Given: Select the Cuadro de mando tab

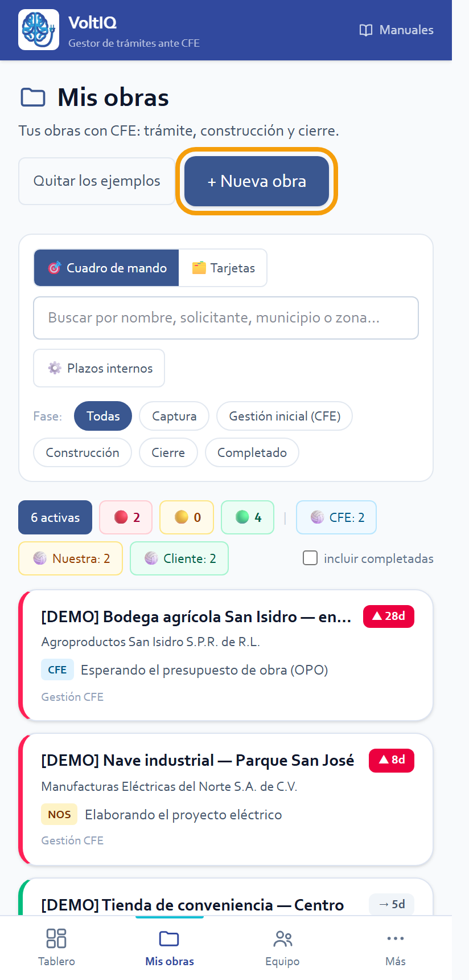Looking at the screenshot, I should click(x=106, y=268).
